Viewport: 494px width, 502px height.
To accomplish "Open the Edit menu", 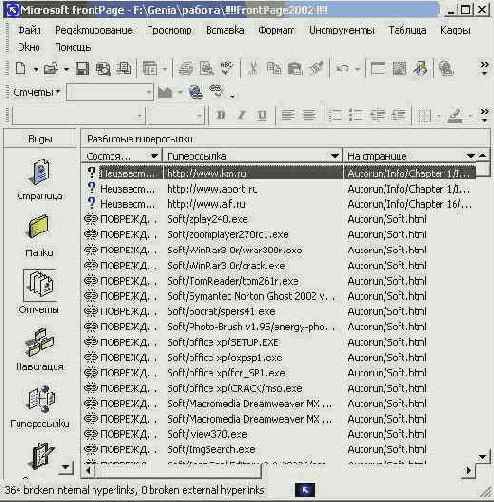I will pyautogui.click(x=94, y=30).
